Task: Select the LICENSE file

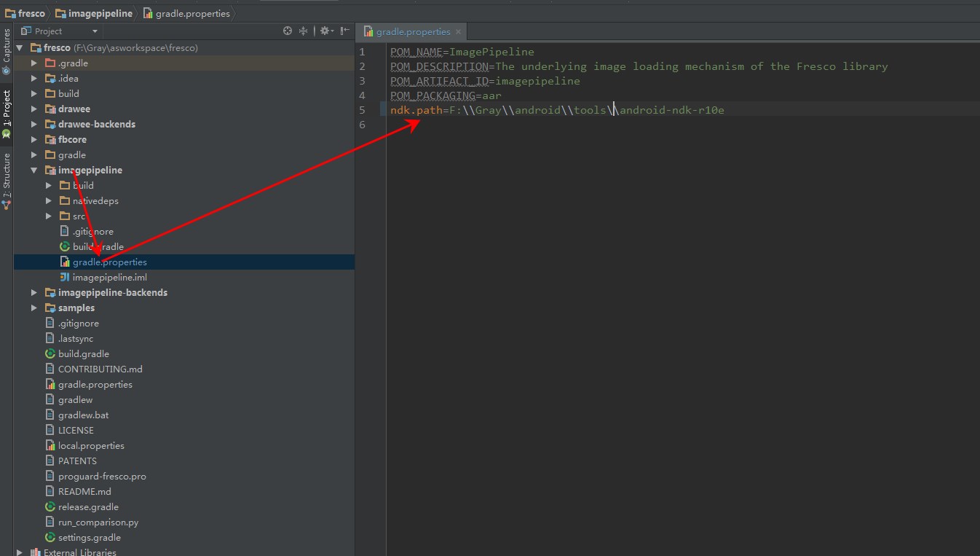Action: click(x=76, y=431)
